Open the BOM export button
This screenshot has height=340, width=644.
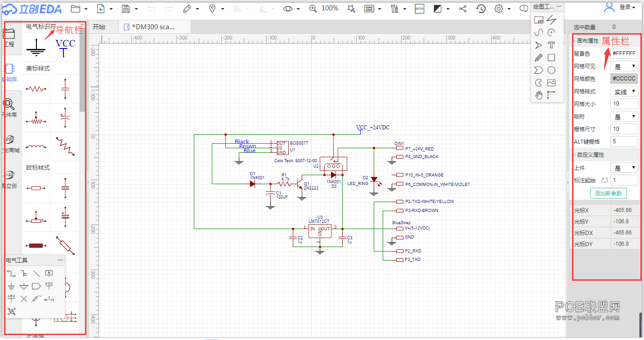tap(420, 9)
